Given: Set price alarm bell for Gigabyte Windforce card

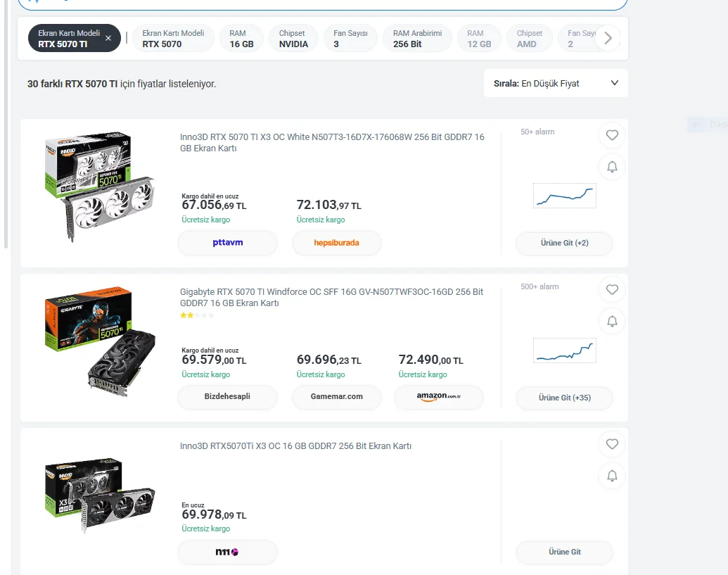Looking at the screenshot, I should [612, 322].
